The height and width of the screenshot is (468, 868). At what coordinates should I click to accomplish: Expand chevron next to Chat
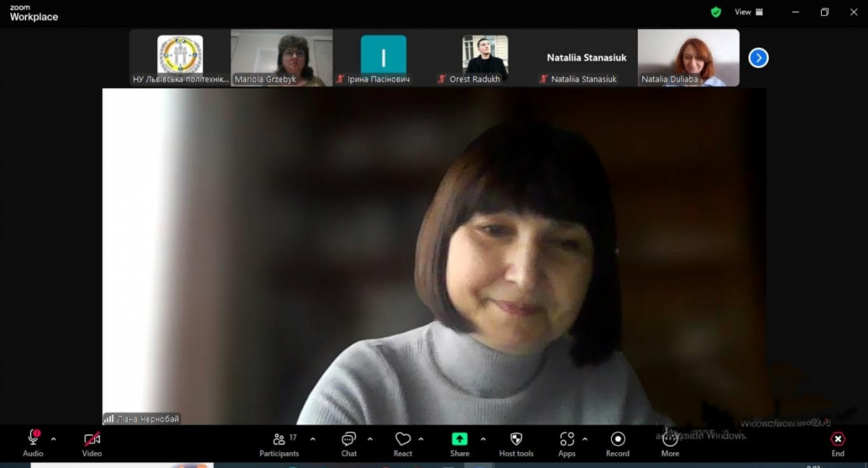pos(370,438)
